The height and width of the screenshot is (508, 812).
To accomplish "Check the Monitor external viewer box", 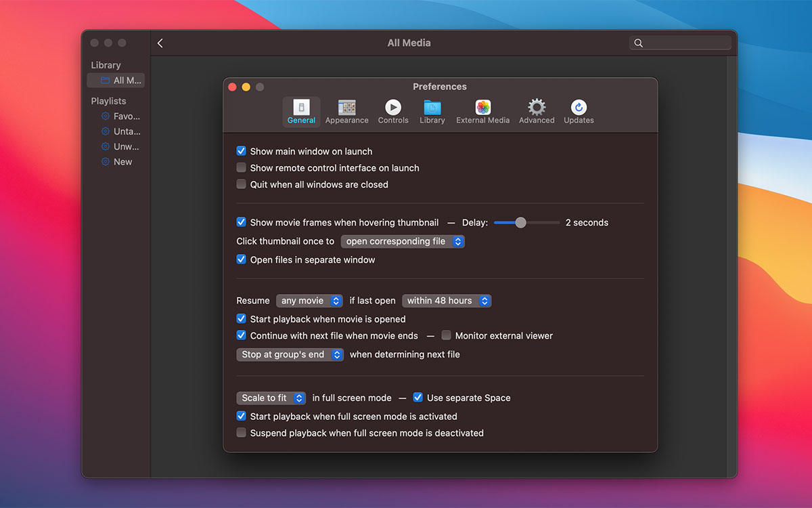I will point(446,335).
